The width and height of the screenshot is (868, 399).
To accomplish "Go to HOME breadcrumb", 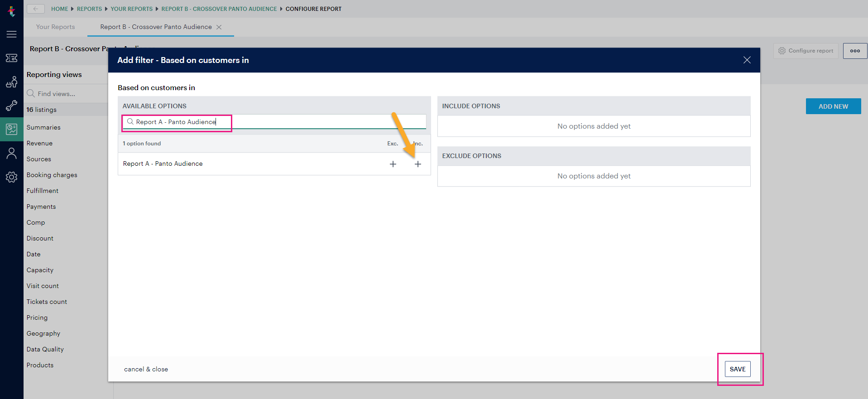I will tap(59, 9).
